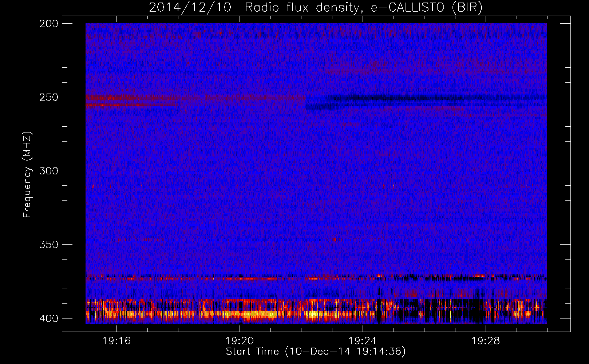Viewport: 589px width, 364px height.
Task: Click the 19:20 time tick label
Action: [240, 341]
